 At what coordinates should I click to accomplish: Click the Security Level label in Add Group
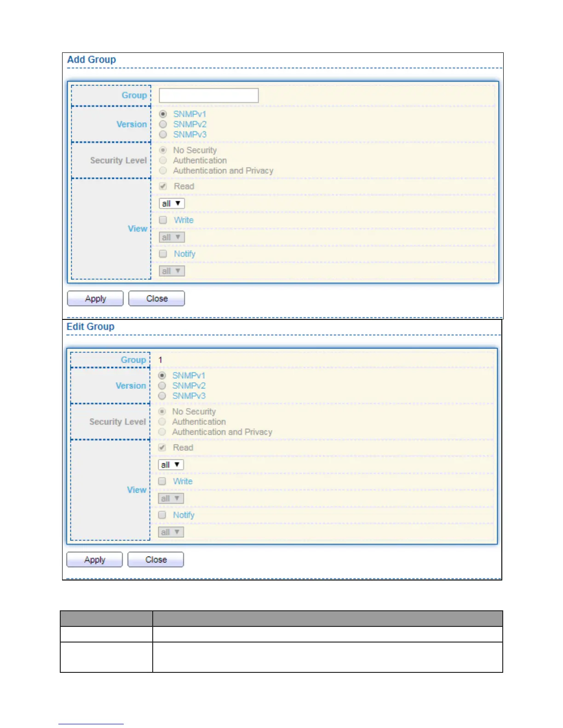(x=118, y=160)
